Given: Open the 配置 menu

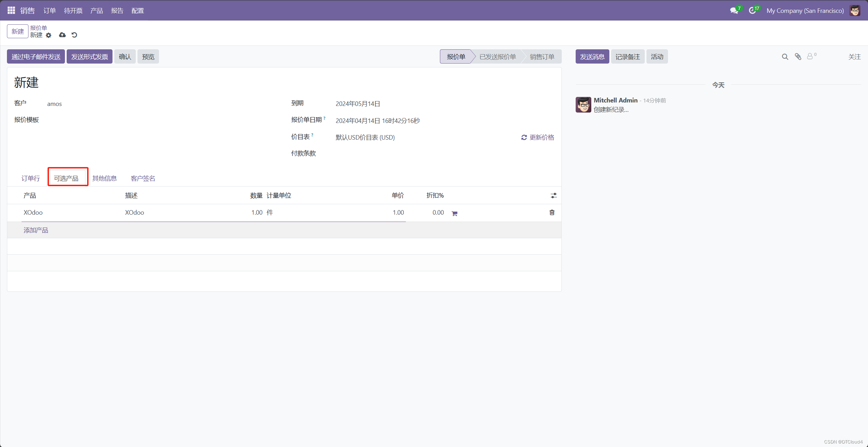Looking at the screenshot, I should (x=137, y=11).
